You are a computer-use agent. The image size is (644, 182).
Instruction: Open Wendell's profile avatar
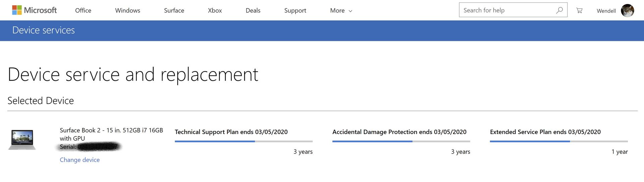(x=627, y=10)
